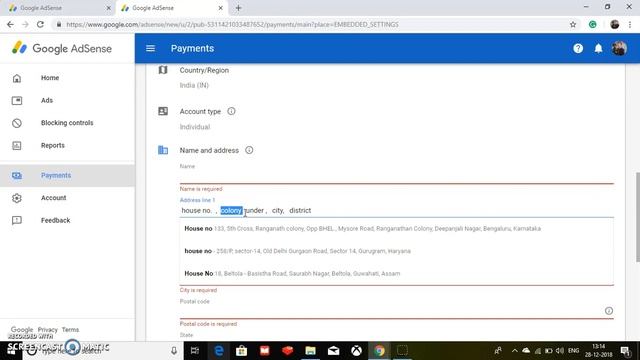Open the notifications bell icon
Screen dimensions: 640x360
pos(598,49)
